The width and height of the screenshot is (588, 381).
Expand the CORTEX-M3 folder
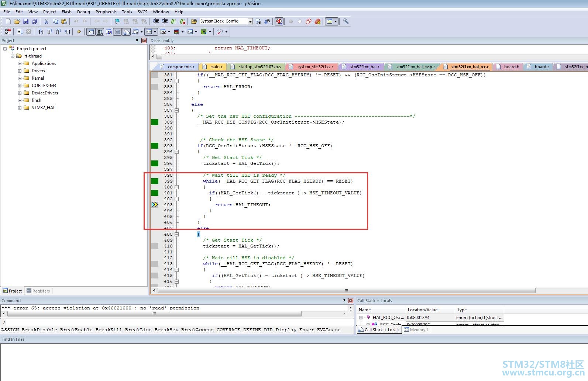pyautogui.click(x=20, y=86)
